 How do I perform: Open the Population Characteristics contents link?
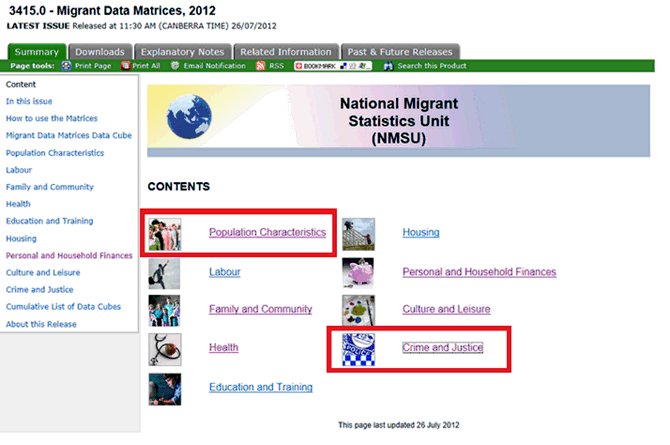tap(267, 233)
